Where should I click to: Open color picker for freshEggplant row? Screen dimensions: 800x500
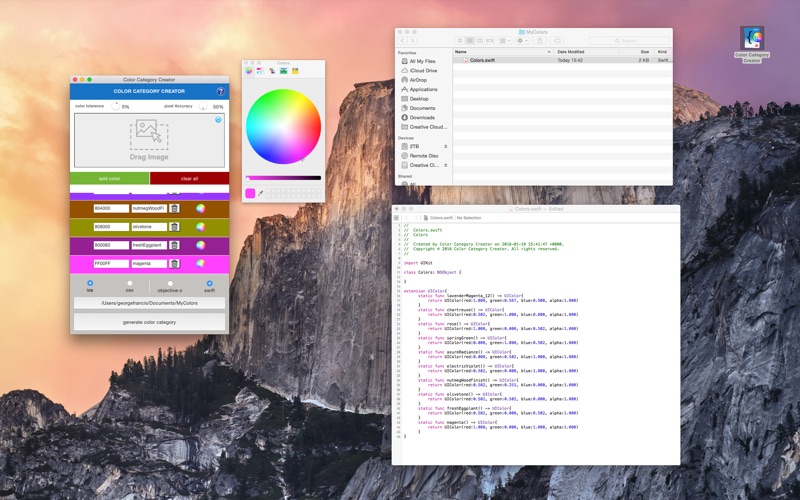(200, 245)
